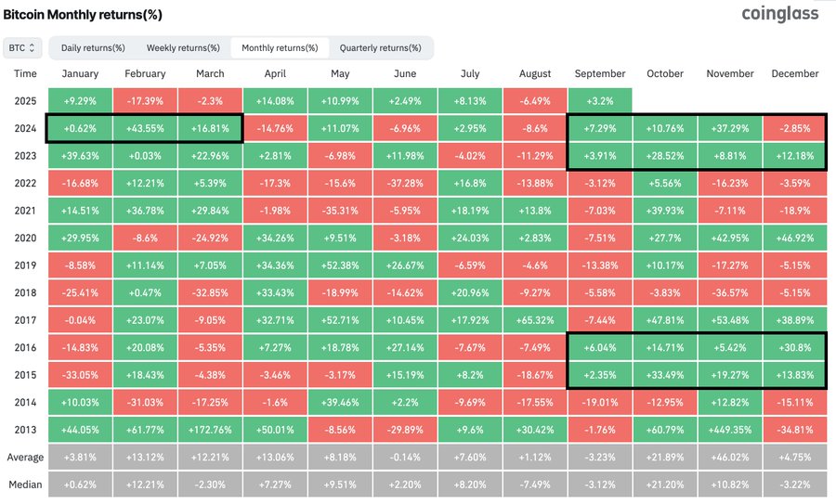Click the September column header
This screenshot has height=504, width=836.
(600, 73)
